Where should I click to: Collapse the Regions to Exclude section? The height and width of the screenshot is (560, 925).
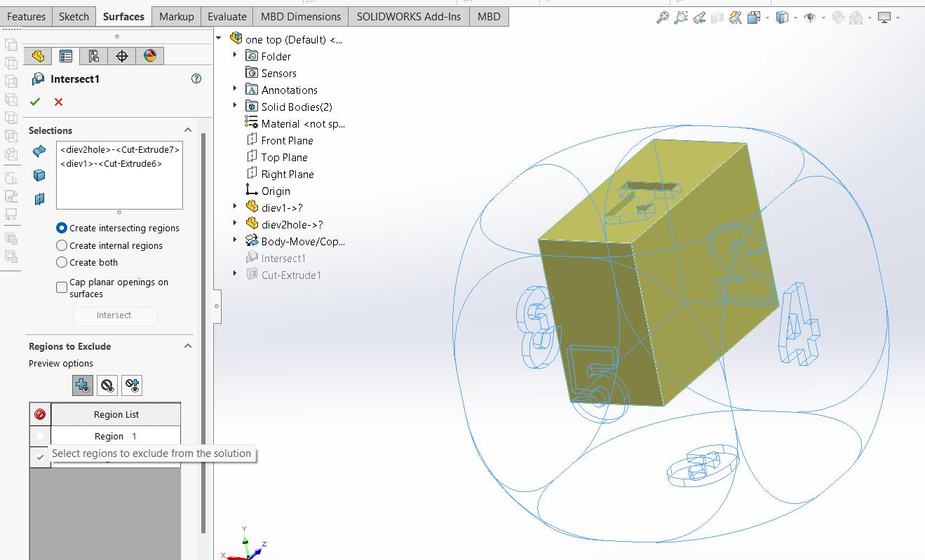pyautogui.click(x=188, y=346)
